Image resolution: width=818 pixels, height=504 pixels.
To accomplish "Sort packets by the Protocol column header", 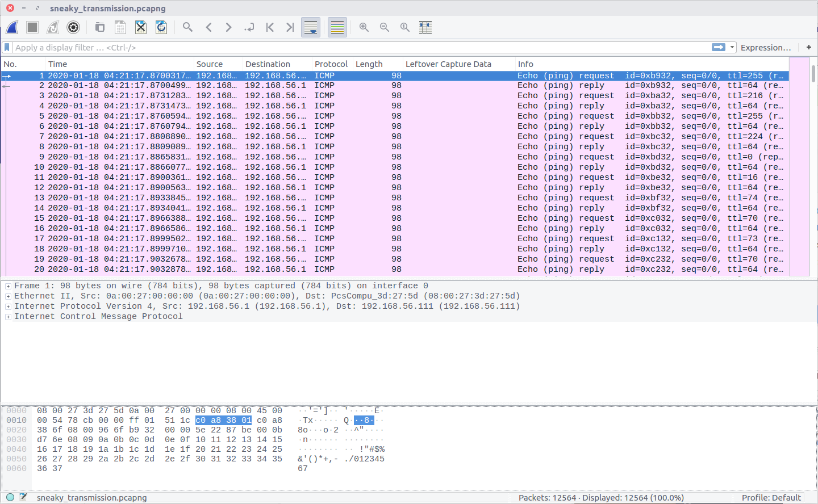I will click(331, 64).
